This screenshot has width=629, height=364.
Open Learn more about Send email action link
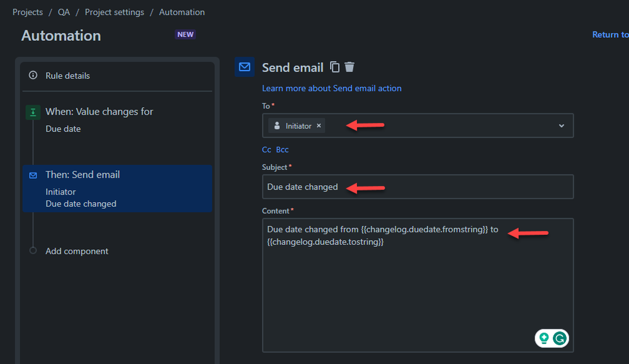[x=332, y=88]
